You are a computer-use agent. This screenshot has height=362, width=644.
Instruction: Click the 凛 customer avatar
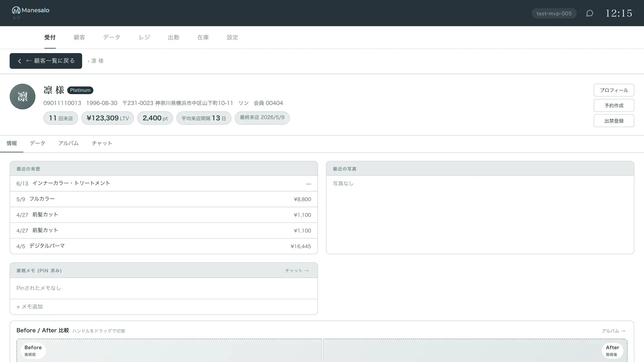click(x=23, y=97)
